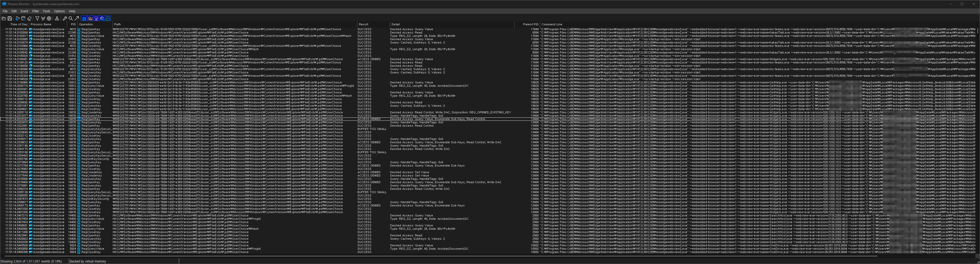Toggle the Show Profiling Events icon
This screenshot has height=264, width=980.
tap(108, 18)
